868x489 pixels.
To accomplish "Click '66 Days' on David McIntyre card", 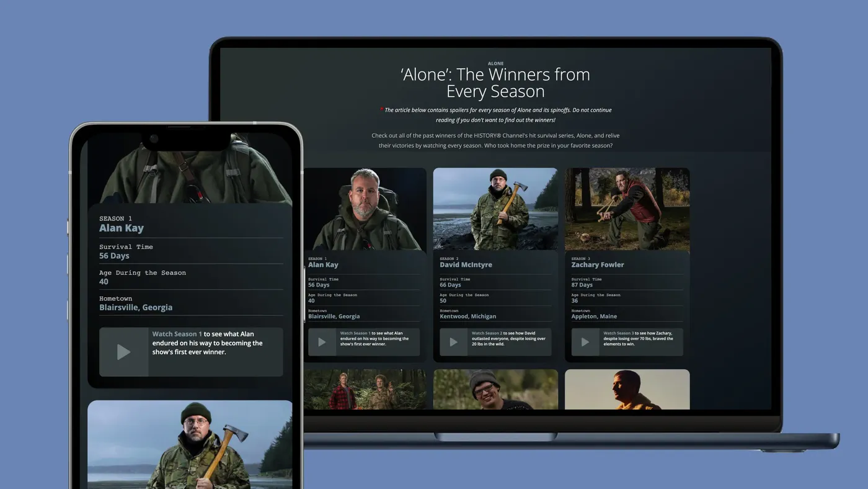I will coord(451,285).
